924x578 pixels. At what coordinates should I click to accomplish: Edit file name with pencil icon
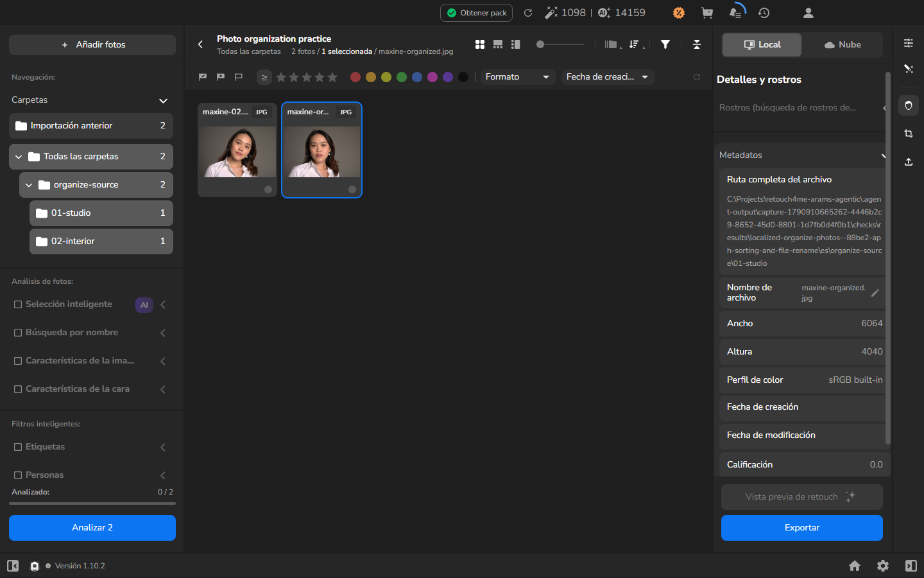pyautogui.click(x=875, y=293)
